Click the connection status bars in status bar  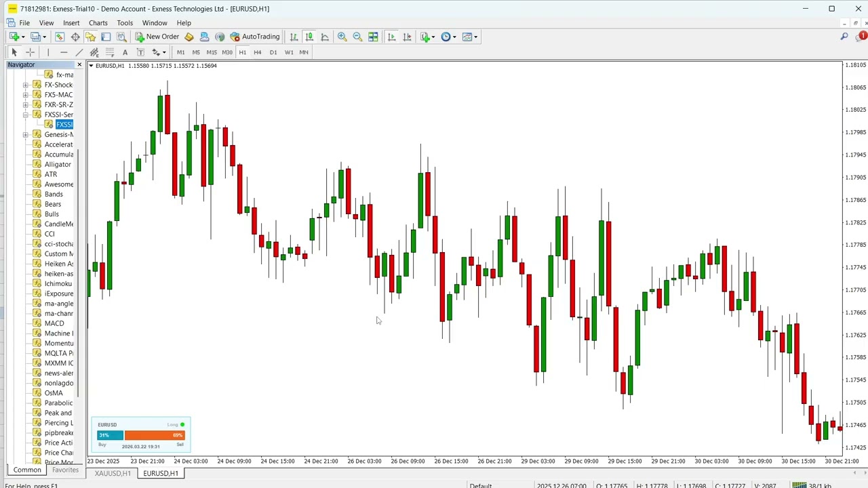point(800,485)
